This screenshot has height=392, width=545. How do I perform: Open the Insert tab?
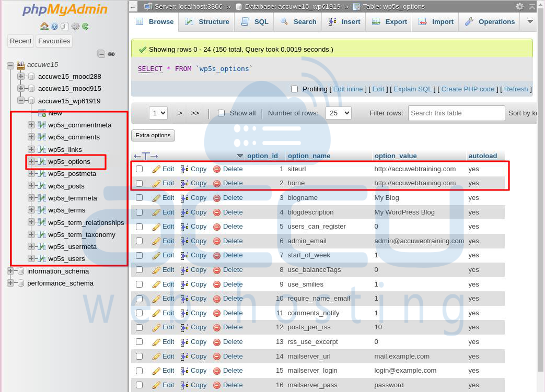click(x=344, y=21)
